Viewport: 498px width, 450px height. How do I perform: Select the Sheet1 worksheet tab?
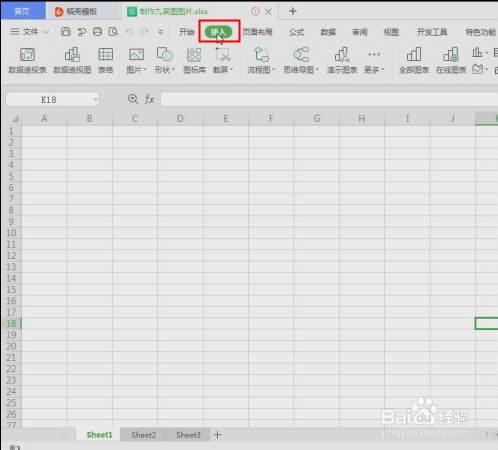coord(99,435)
